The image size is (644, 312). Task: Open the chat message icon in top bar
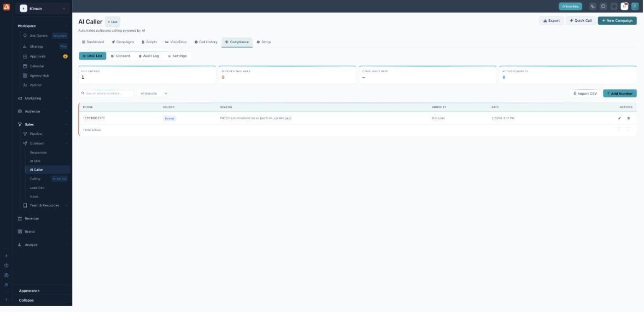[x=603, y=6]
